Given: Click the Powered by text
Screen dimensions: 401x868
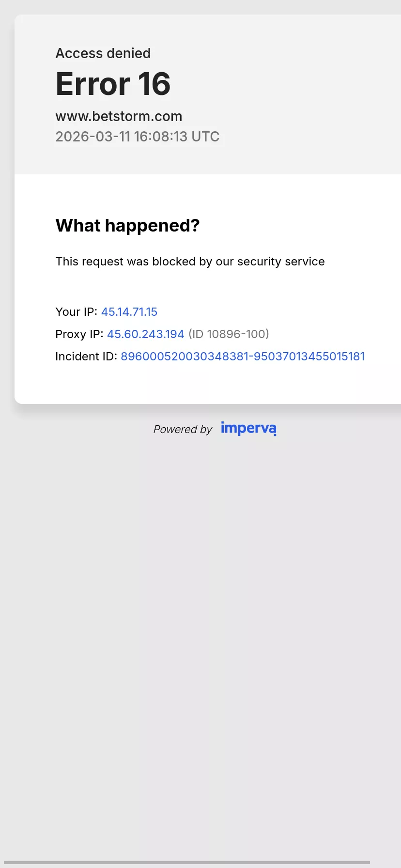Looking at the screenshot, I should (x=183, y=429).
